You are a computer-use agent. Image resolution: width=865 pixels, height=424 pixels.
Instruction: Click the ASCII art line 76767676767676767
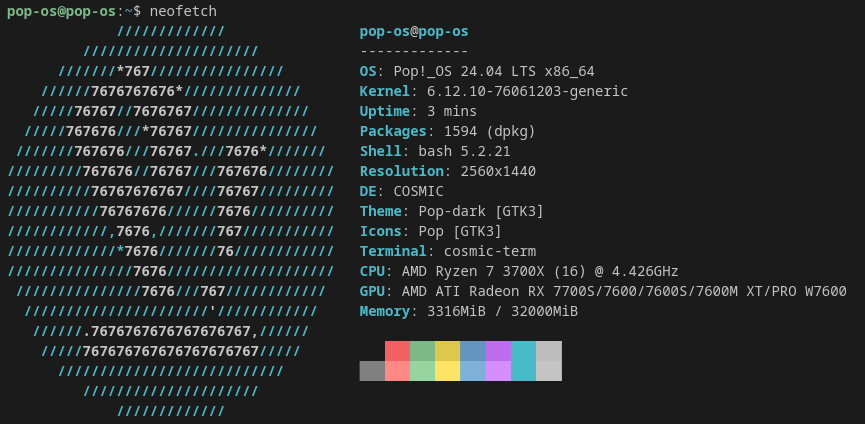click(x=170, y=351)
